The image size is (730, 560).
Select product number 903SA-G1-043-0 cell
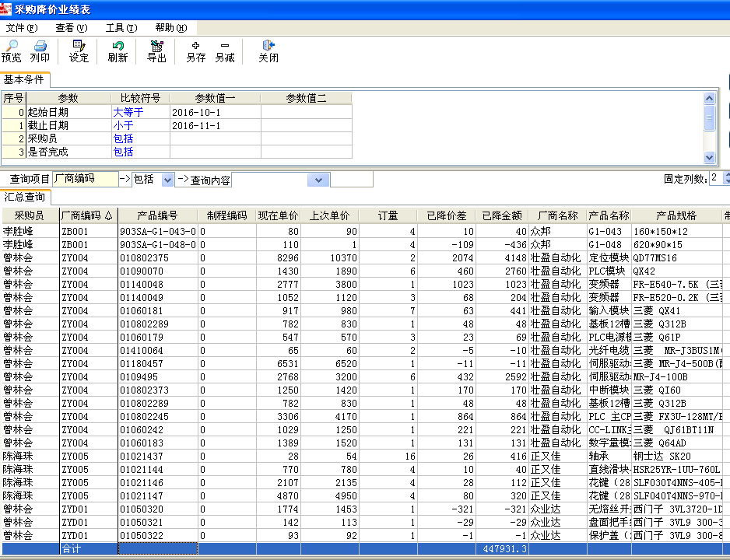[x=158, y=231]
